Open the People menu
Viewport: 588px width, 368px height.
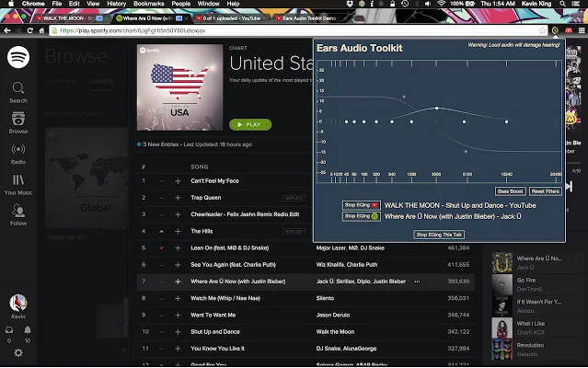tap(180, 4)
